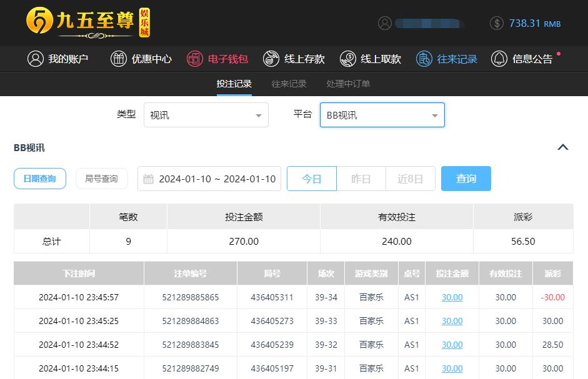The image size is (588, 379).
Task: Open the 平台 dropdown showing BB视讯
Action: 382,115
